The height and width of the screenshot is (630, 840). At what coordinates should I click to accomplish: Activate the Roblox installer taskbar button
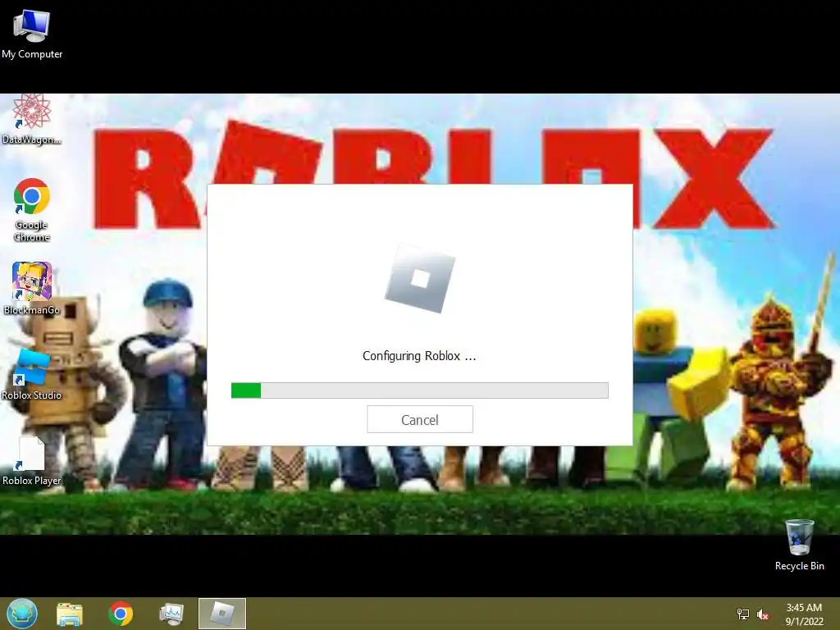(x=221, y=614)
